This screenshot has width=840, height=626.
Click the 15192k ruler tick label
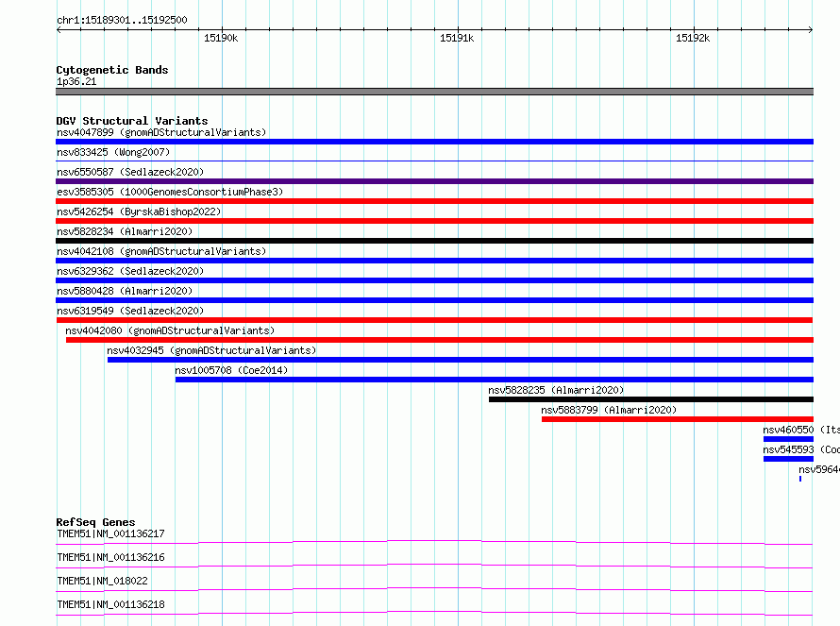tap(693, 38)
